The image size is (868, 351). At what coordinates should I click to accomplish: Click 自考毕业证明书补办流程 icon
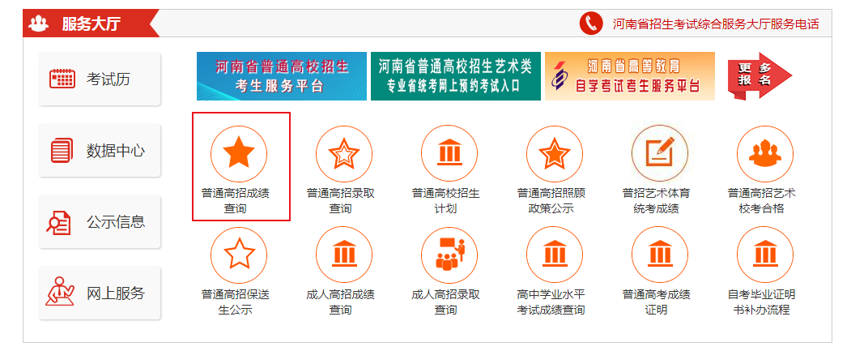coord(765,255)
